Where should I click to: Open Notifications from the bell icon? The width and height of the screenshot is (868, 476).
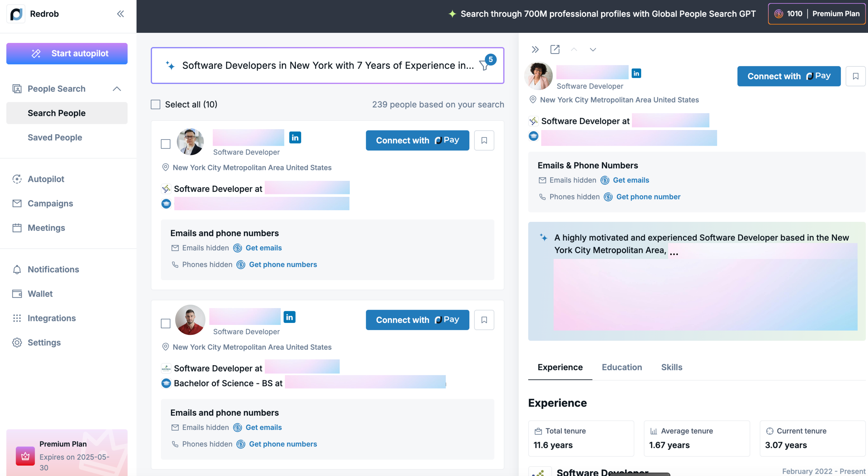coord(17,269)
